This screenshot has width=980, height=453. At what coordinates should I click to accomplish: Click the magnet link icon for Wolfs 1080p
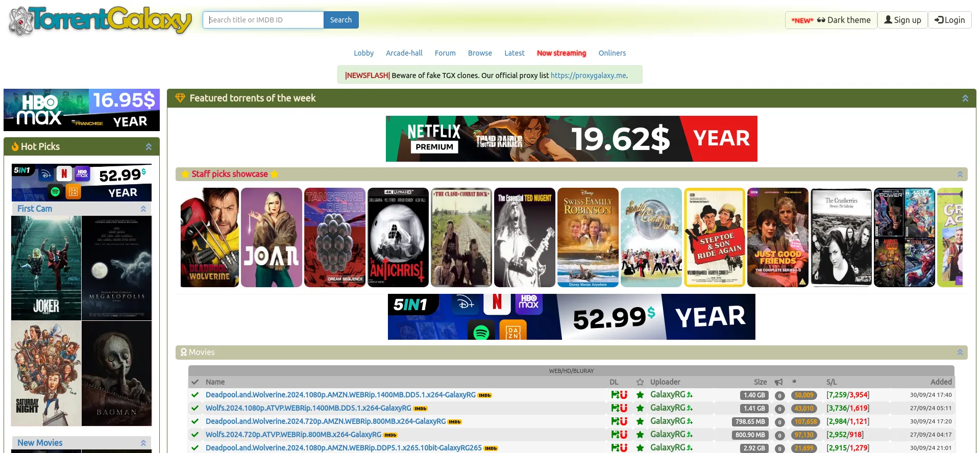pyautogui.click(x=623, y=408)
